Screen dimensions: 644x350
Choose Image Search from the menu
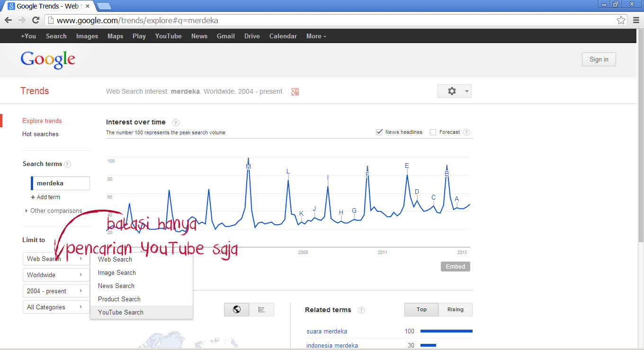pyautogui.click(x=141, y=272)
